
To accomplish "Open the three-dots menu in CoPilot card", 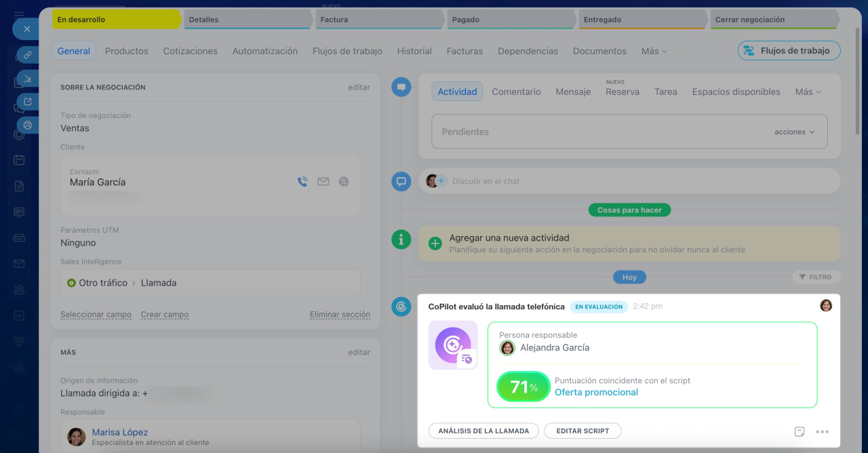I will pos(822,431).
